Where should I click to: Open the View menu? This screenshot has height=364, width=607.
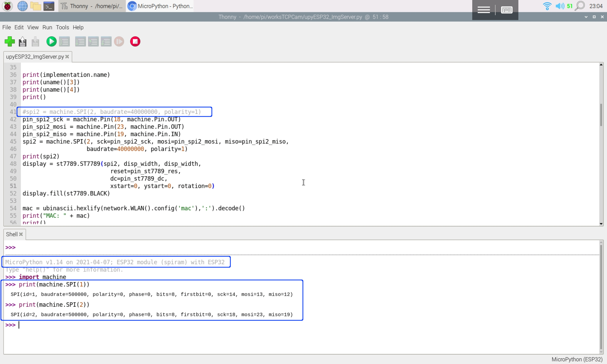click(33, 27)
